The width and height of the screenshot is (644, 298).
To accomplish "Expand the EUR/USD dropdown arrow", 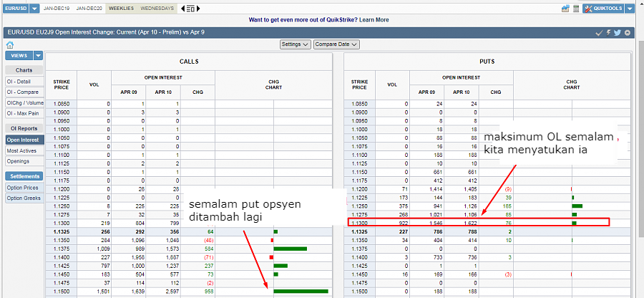I will coord(35,8).
